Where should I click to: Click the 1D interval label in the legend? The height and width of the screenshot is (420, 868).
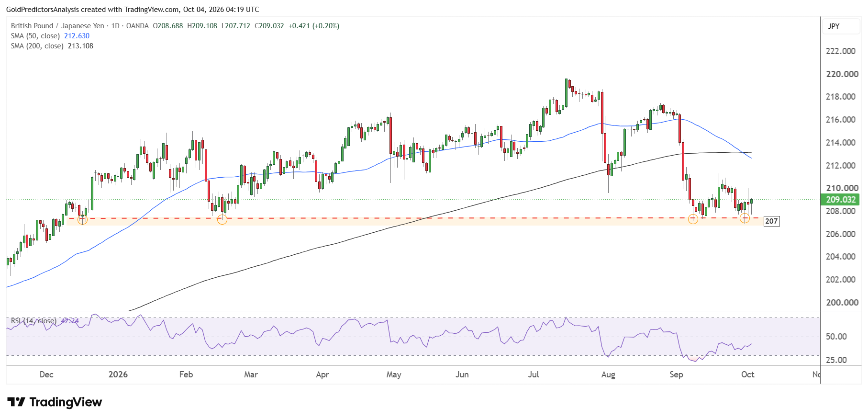pyautogui.click(x=115, y=26)
